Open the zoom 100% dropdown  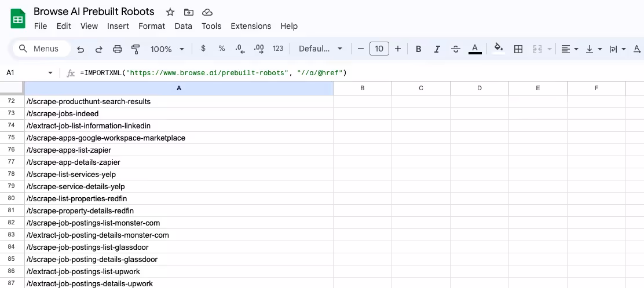pyautogui.click(x=167, y=49)
